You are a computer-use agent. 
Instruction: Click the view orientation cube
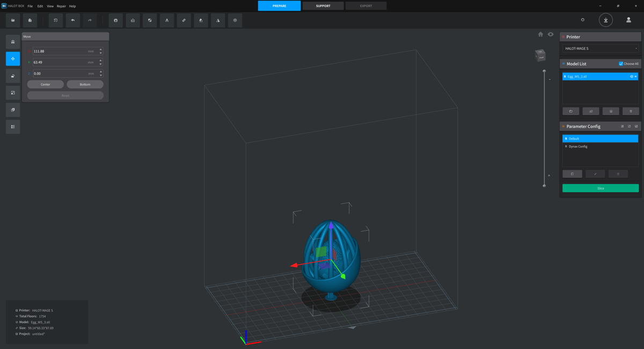540,55
